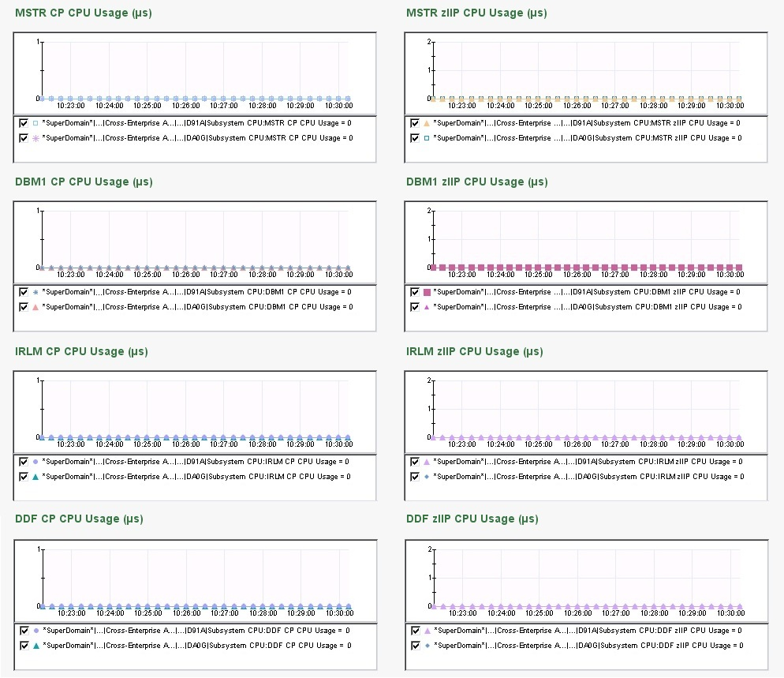The width and height of the screenshot is (784, 678).
Task: Click the IRLM zIIP CPU Usage (µs) heading
Action: pyautogui.click(x=475, y=351)
